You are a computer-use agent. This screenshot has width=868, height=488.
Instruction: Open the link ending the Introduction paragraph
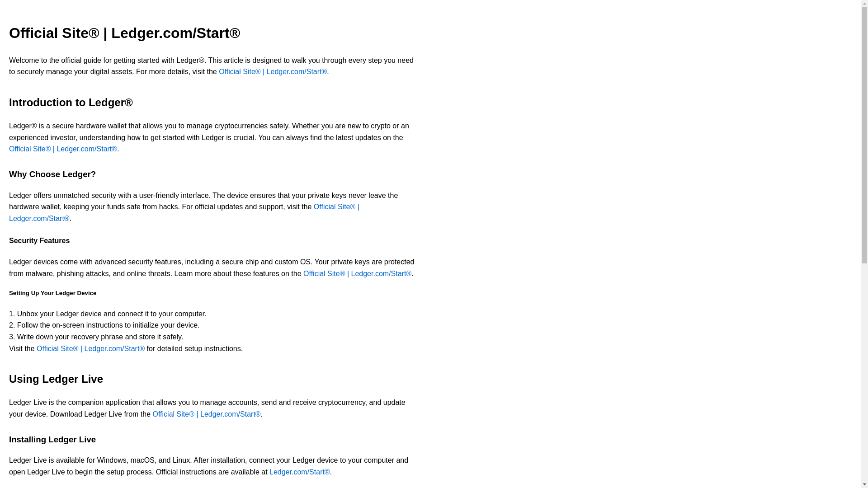[63, 149]
